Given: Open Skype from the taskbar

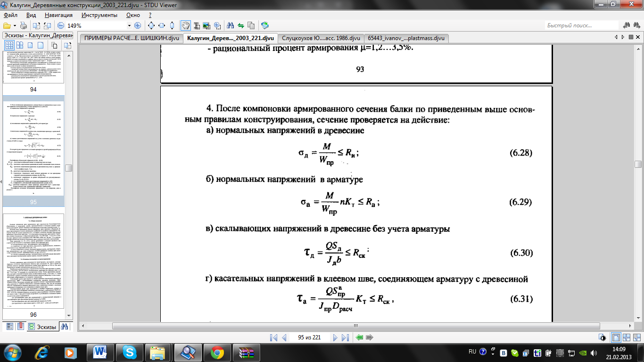Looking at the screenshot, I should point(129,352).
